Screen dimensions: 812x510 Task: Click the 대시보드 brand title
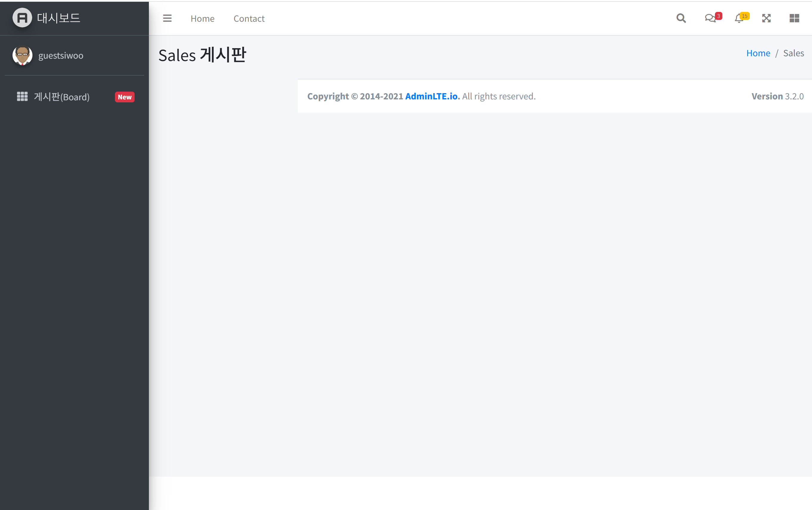[59, 18]
